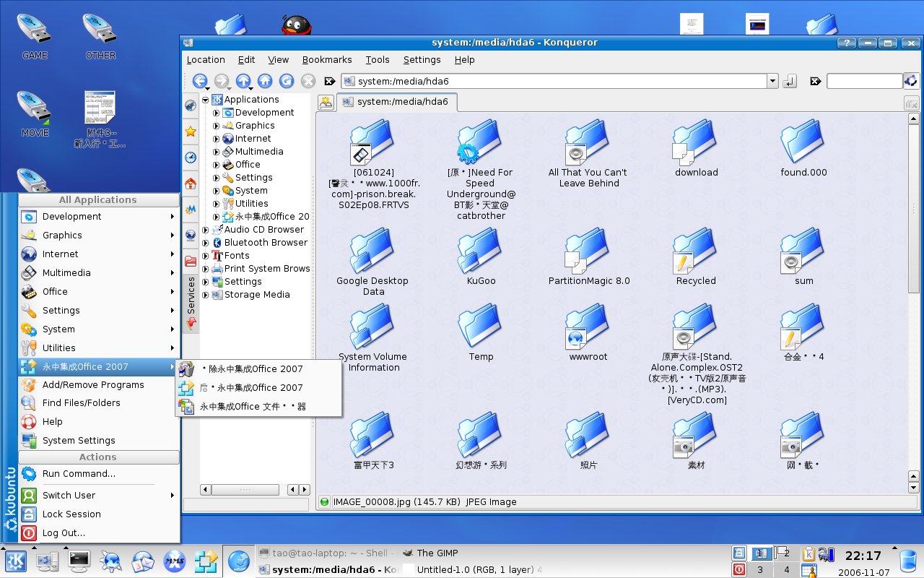Viewport: 924px width, 578px height.
Task: Go back with the Back arrow button
Action: tap(200, 81)
